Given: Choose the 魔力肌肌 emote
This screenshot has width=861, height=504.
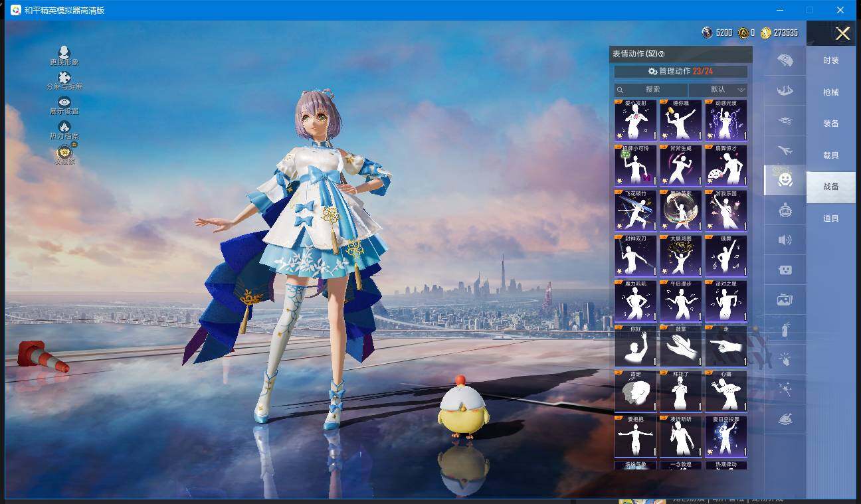Looking at the screenshot, I should point(636,301).
